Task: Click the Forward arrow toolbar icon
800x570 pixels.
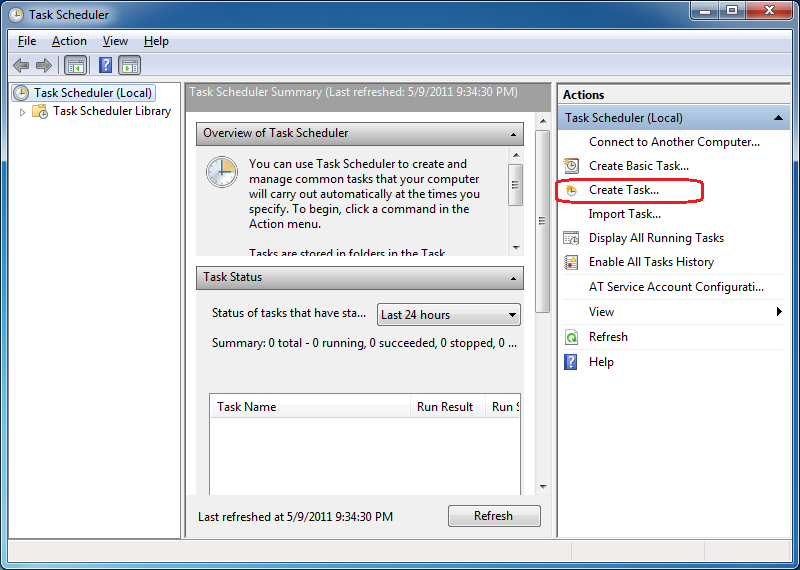Action: (x=44, y=66)
